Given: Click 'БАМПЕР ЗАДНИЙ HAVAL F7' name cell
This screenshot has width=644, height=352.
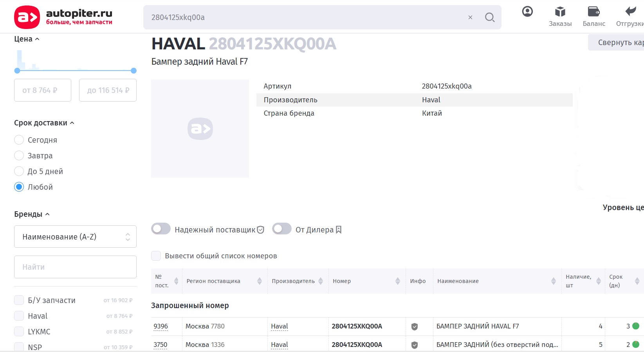Looking at the screenshot, I should [478, 326].
